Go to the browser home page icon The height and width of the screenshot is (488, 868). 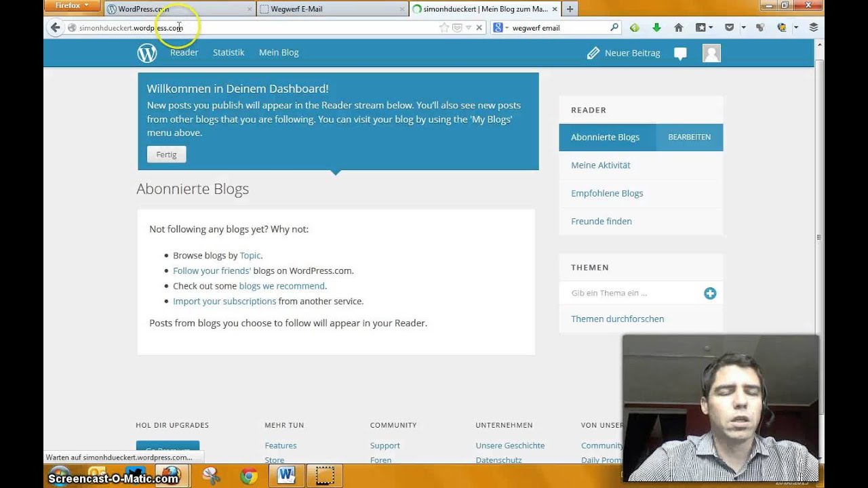(x=678, y=28)
